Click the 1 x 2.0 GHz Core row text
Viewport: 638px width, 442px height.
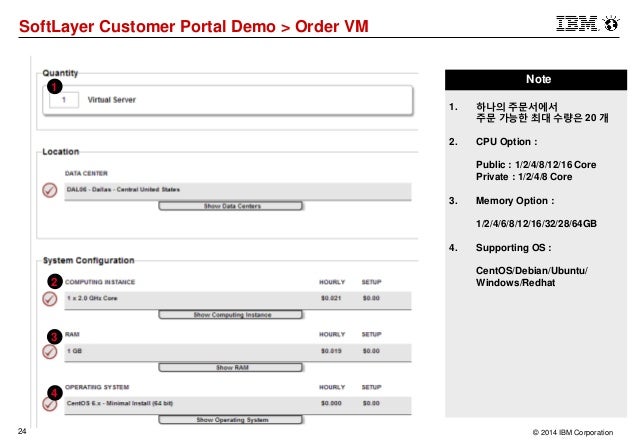[x=92, y=298]
